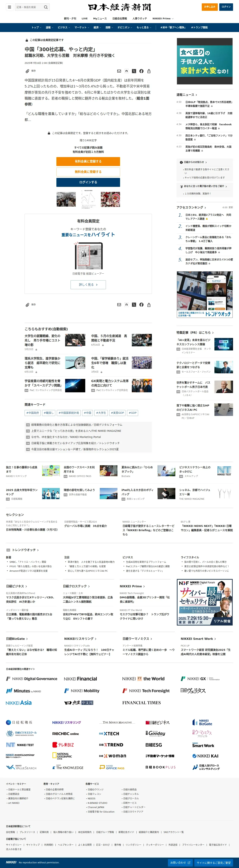Open the 朝刊・夕刊 menu item

click(70, 19)
